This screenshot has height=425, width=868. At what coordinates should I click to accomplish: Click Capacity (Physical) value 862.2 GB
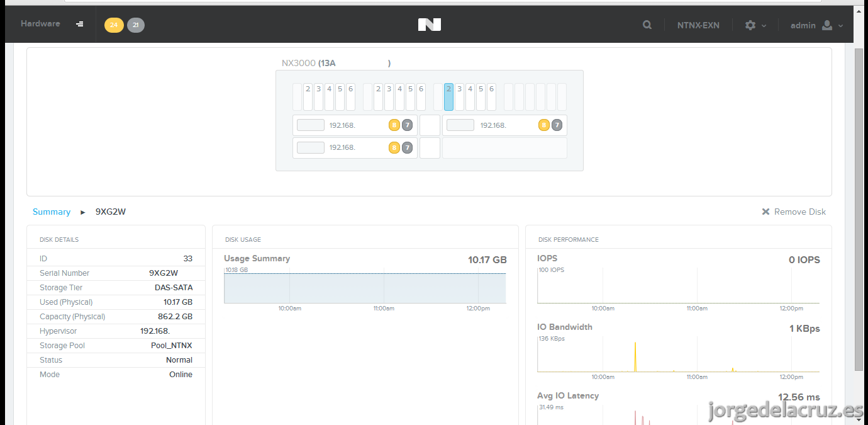point(175,317)
